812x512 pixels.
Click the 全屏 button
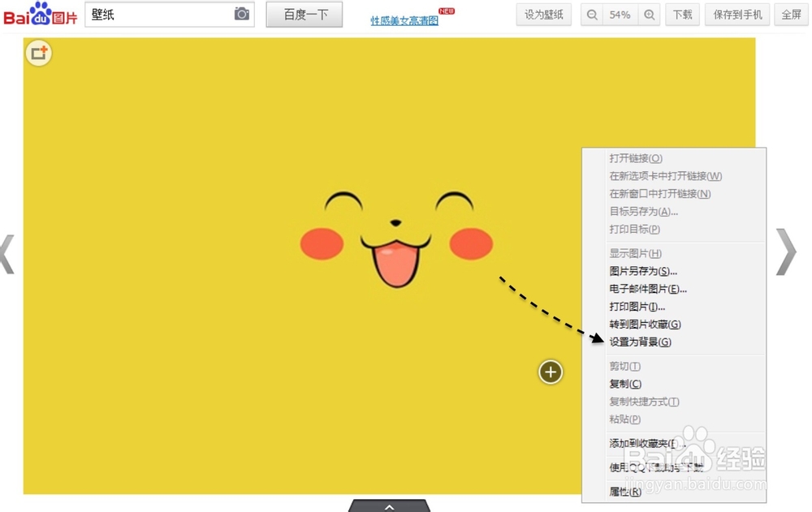pyautogui.click(x=791, y=15)
